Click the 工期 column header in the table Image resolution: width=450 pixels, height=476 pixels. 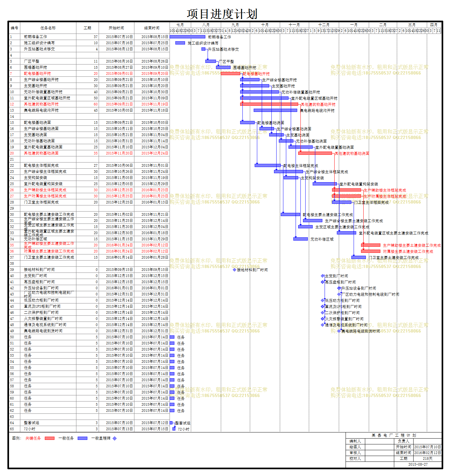87,28
